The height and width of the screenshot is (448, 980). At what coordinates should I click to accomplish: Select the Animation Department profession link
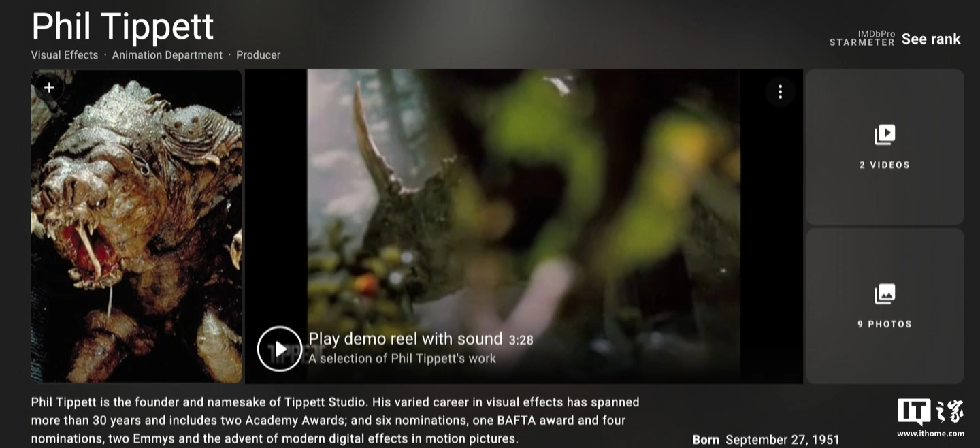click(167, 55)
